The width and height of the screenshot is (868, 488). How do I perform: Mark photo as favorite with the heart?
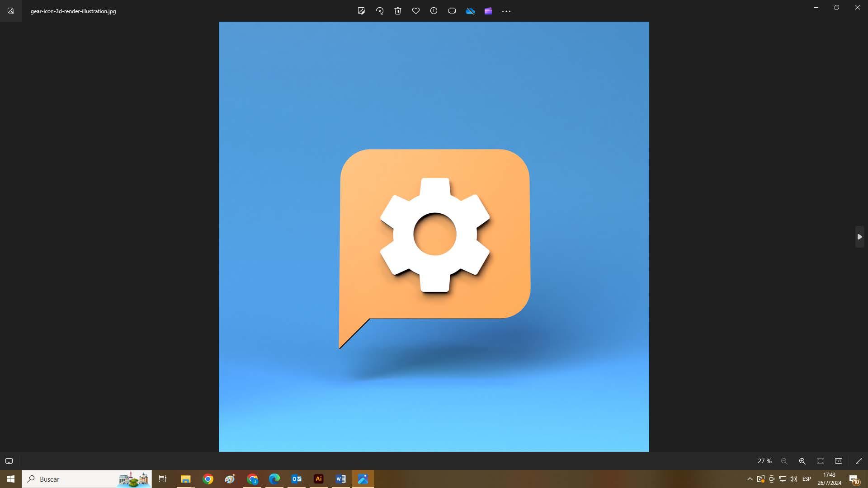[x=416, y=11]
